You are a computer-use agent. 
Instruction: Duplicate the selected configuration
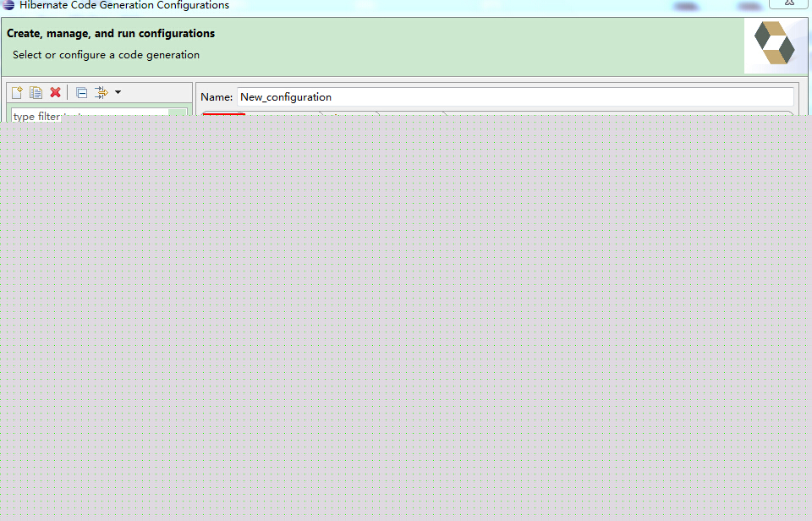pyautogui.click(x=36, y=93)
